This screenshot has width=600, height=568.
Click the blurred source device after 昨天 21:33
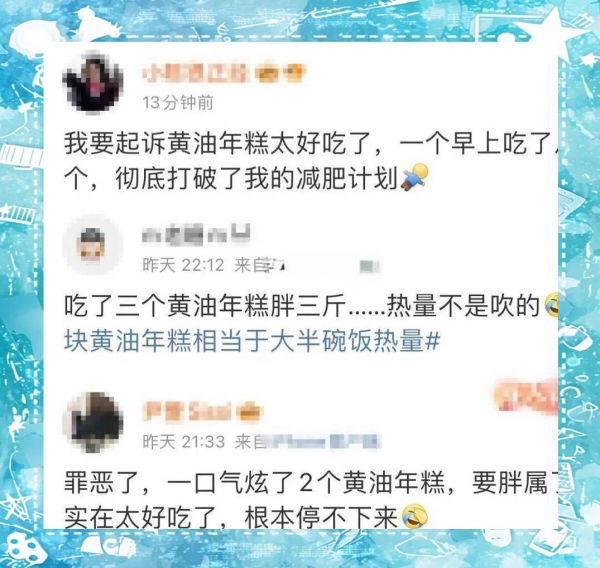click(x=308, y=442)
